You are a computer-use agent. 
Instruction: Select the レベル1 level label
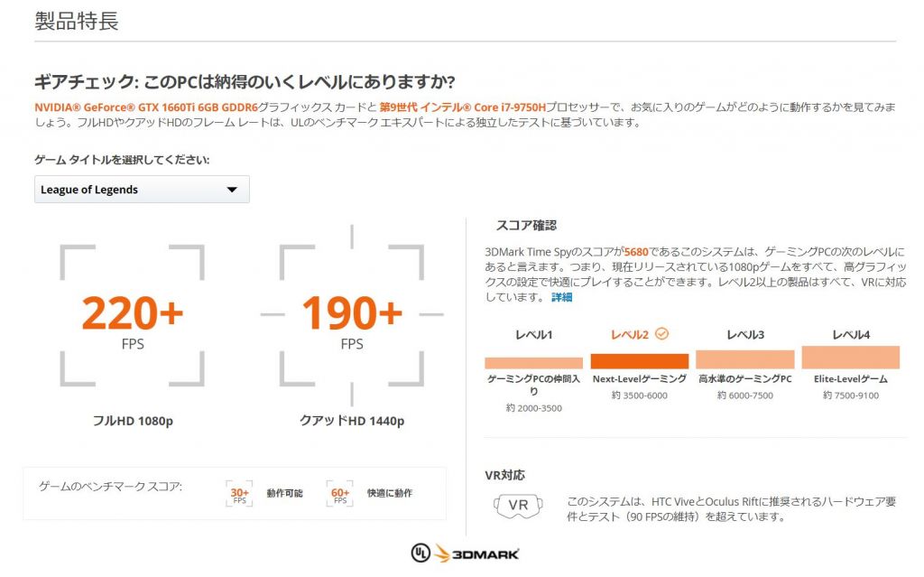click(534, 335)
